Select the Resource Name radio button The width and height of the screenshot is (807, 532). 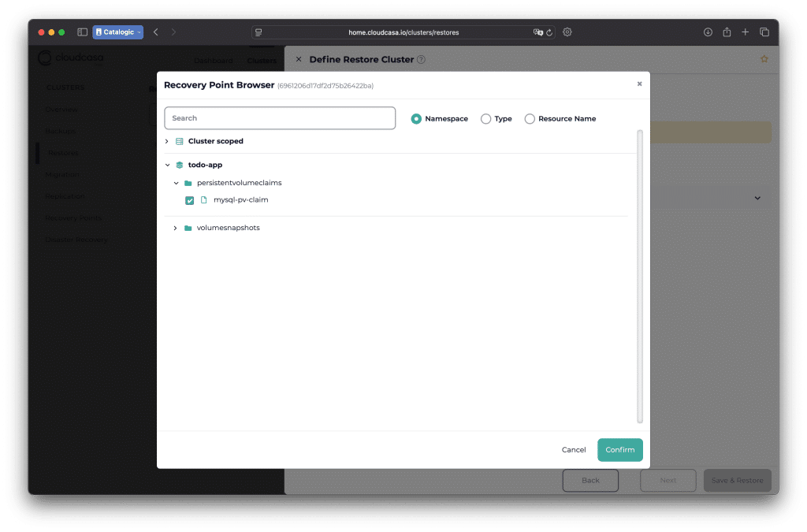(x=530, y=119)
